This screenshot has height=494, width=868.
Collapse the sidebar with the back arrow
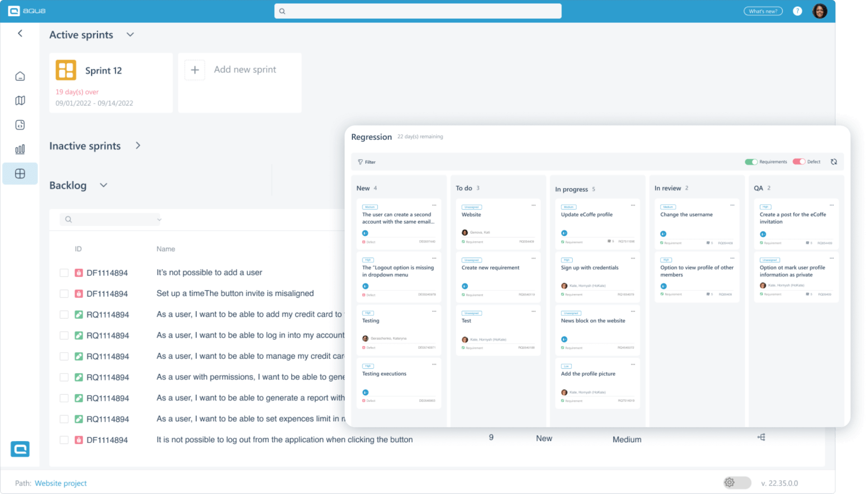pyautogui.click(x=20, y=33)
